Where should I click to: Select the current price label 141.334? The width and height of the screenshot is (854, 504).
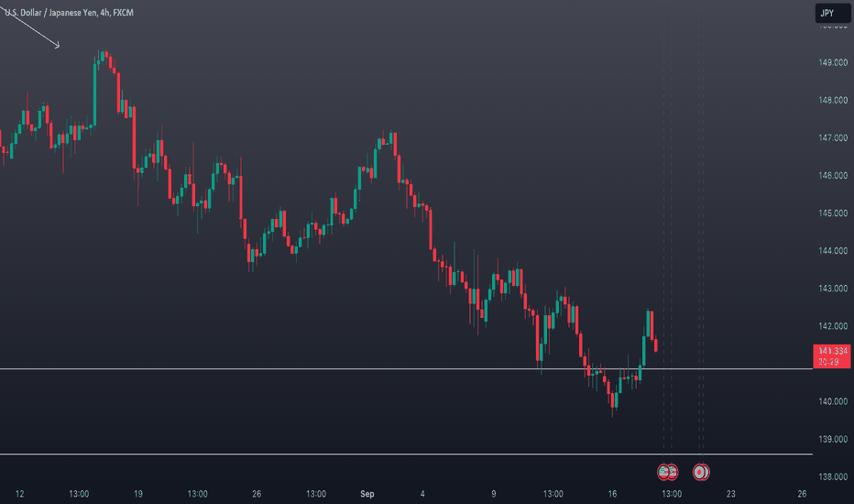point(832,356)
